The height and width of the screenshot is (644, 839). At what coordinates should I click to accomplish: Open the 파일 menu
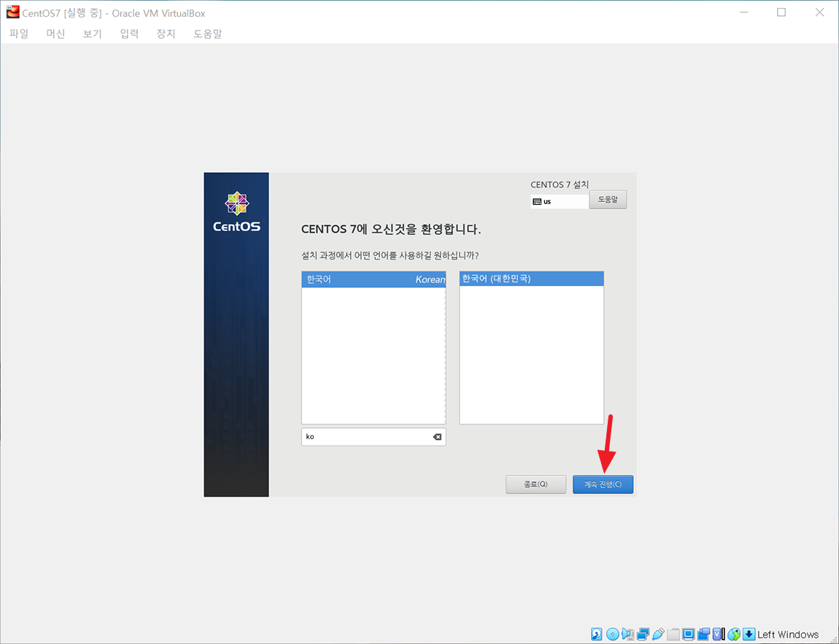tap(19, 34)
